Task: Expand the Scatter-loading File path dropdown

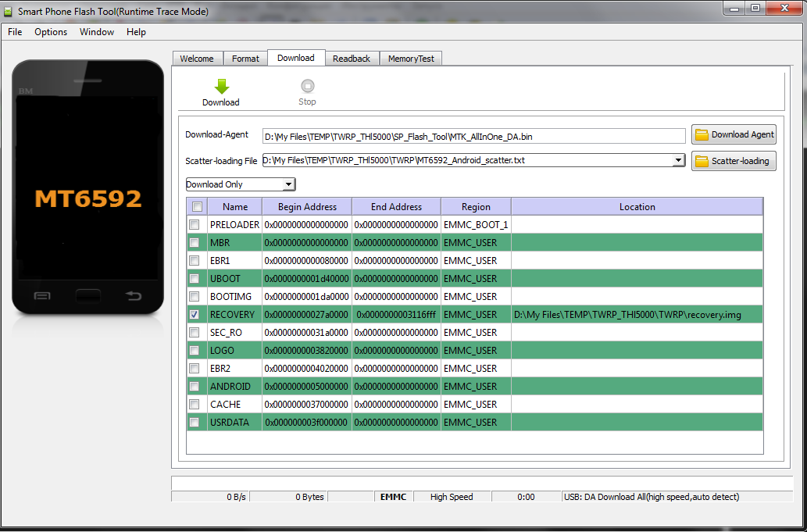Action: [x=677, y=160]
